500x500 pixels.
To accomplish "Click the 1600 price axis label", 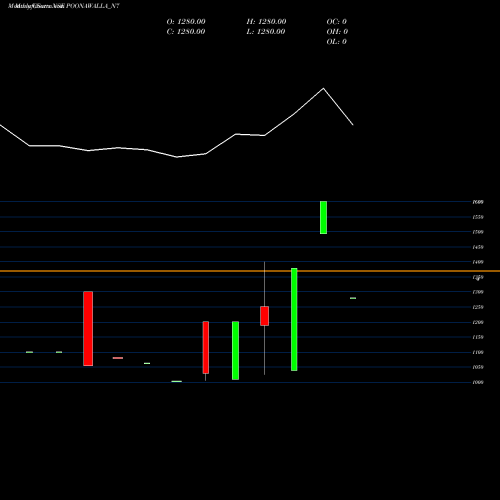I will 478,202.
